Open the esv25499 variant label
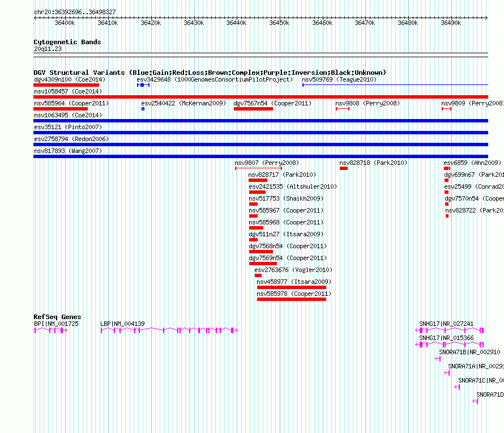 [474, 186]
